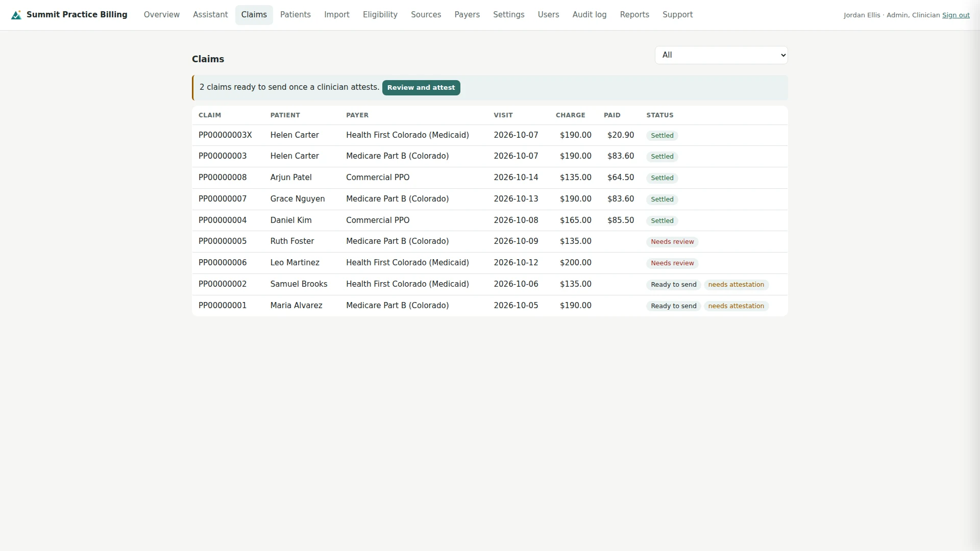Sign out of Jordan Ellis account

(955, 15)
